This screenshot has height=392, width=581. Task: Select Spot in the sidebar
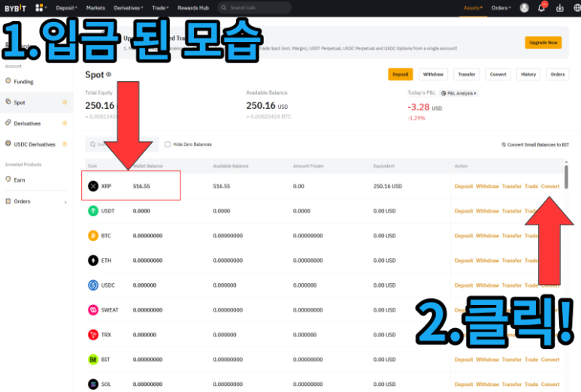coord(36,103)
